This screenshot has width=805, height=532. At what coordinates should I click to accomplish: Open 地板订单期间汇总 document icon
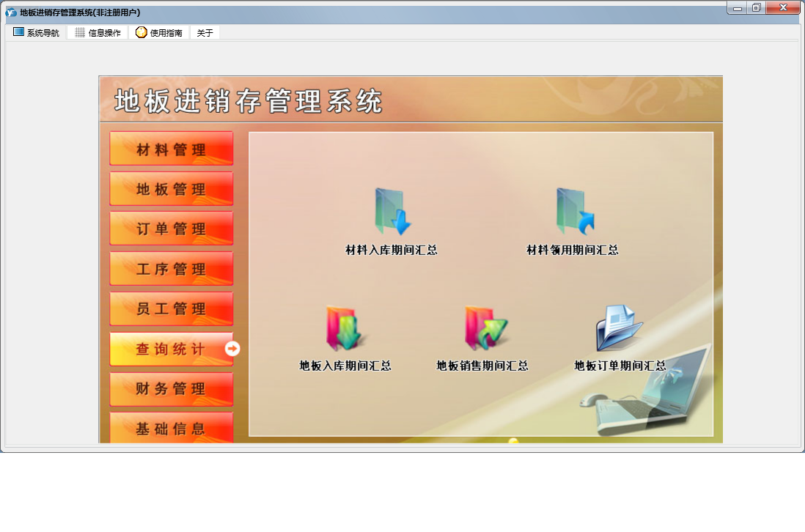coord(619,328)
